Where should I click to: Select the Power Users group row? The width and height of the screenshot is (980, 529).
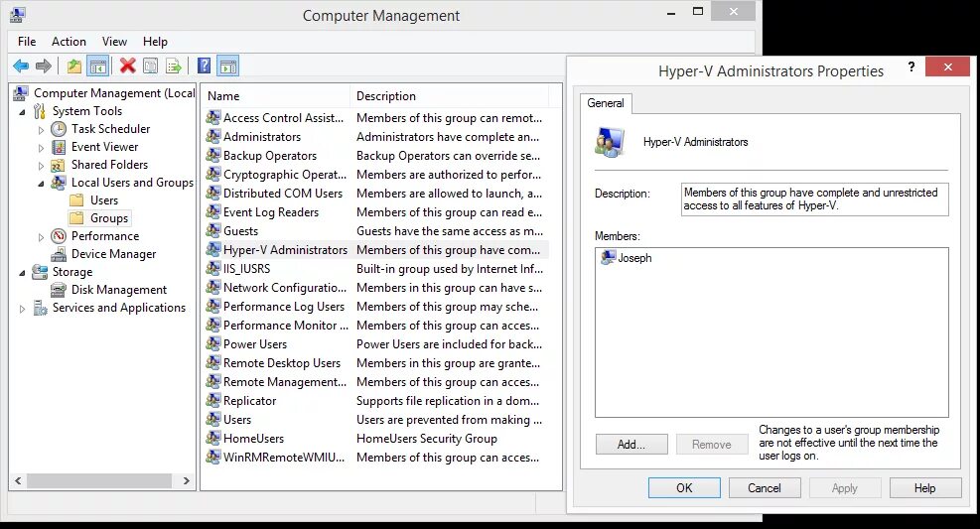click(376, 344)
